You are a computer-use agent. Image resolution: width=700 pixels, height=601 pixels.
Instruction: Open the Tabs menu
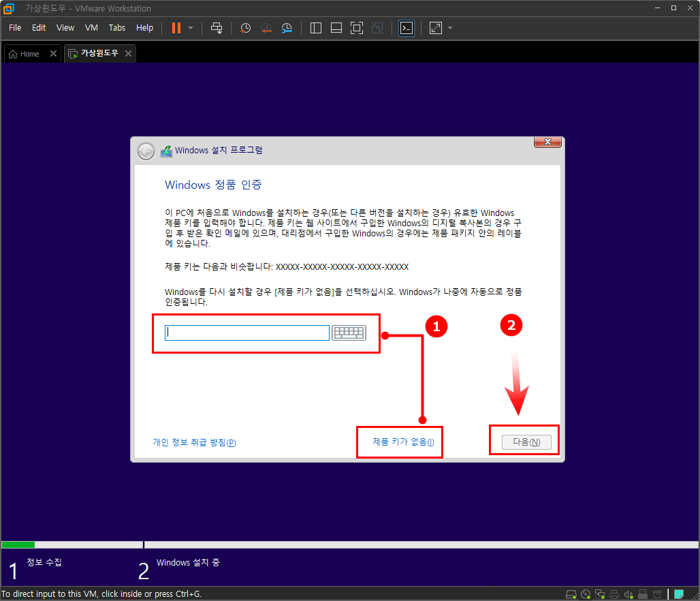[117, 28]
